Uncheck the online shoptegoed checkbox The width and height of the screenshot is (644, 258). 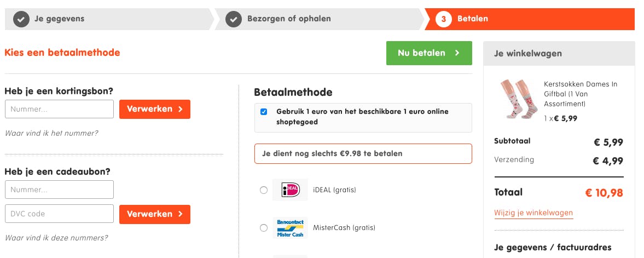tap(264, 112)
